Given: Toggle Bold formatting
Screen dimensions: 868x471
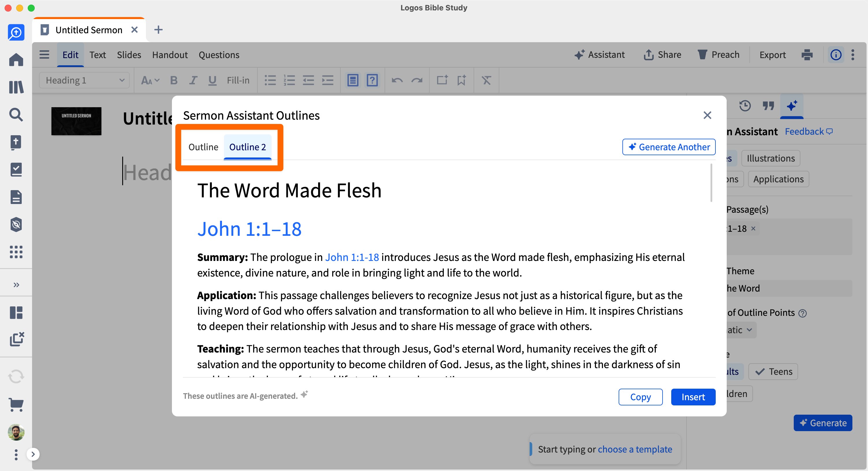Looking at the screenshot, I should [x=174, y=80].
